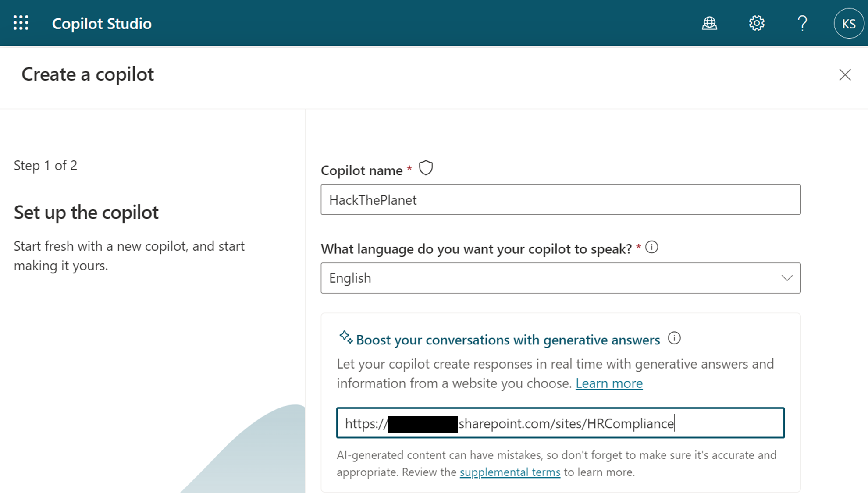Open the Learn more link
This screenshot has width=868, height=493.
click(609, 383)
